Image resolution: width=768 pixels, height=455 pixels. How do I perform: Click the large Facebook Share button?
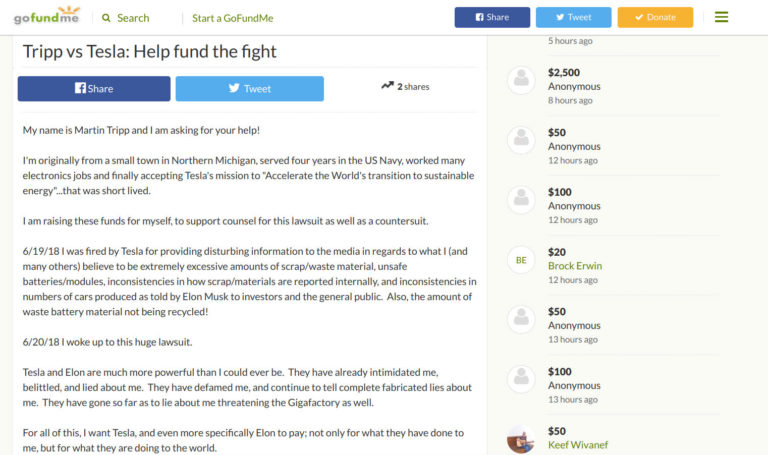click(94, 89)
